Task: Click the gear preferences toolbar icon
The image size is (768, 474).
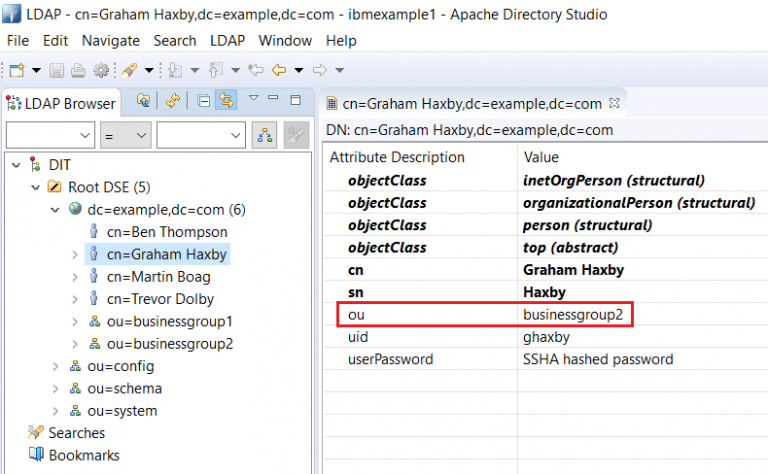Action: [x=101, y=71]
